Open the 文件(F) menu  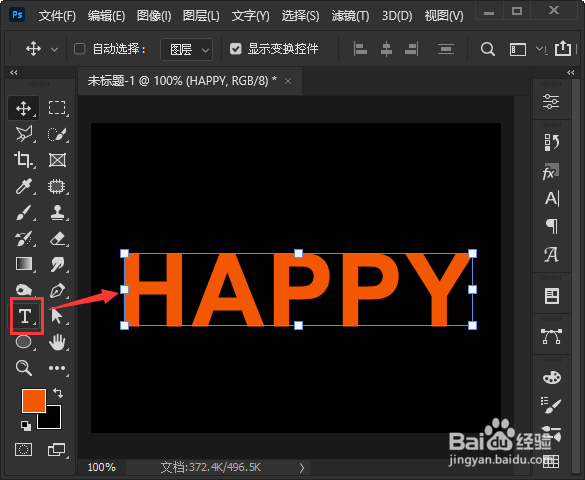point(57,16)
